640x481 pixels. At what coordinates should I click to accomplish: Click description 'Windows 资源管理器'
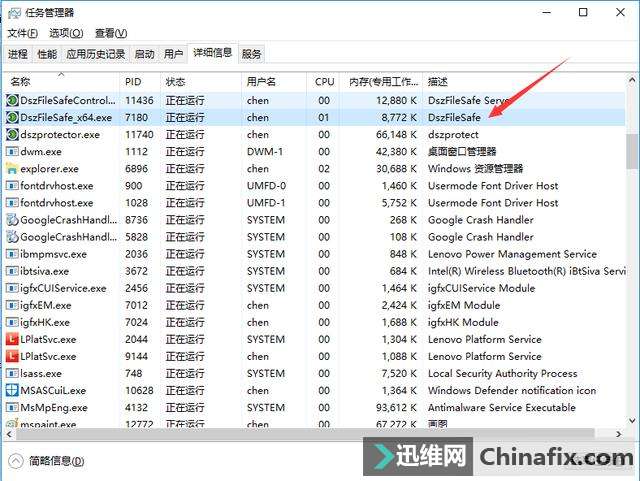[476, 169]
